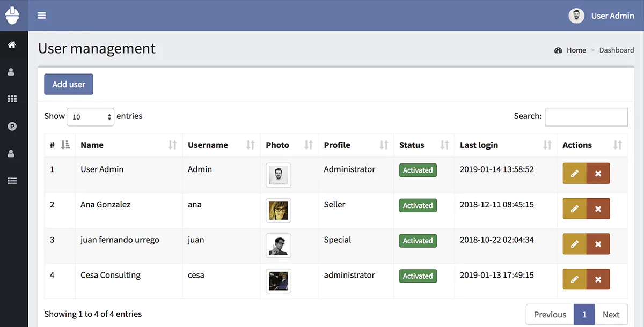Click the pencil icon for User Admin
Image resolution: width=644 pixels, height=327 pixels.
[574, 174]
